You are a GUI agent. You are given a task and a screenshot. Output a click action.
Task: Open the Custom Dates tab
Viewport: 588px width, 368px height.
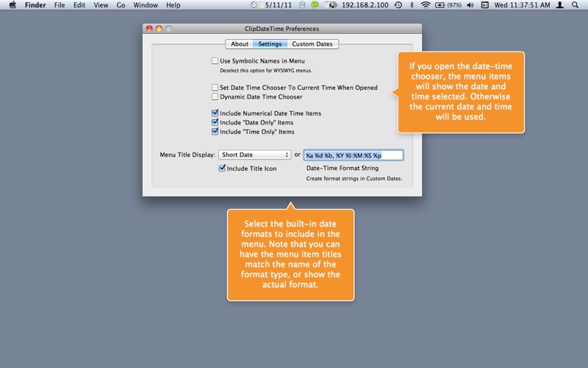[x=312, y=44]
